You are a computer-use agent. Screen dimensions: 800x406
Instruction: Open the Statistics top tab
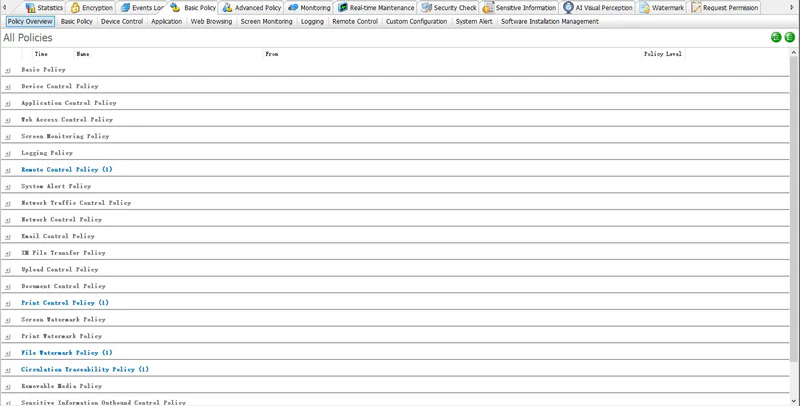(44, 8)
